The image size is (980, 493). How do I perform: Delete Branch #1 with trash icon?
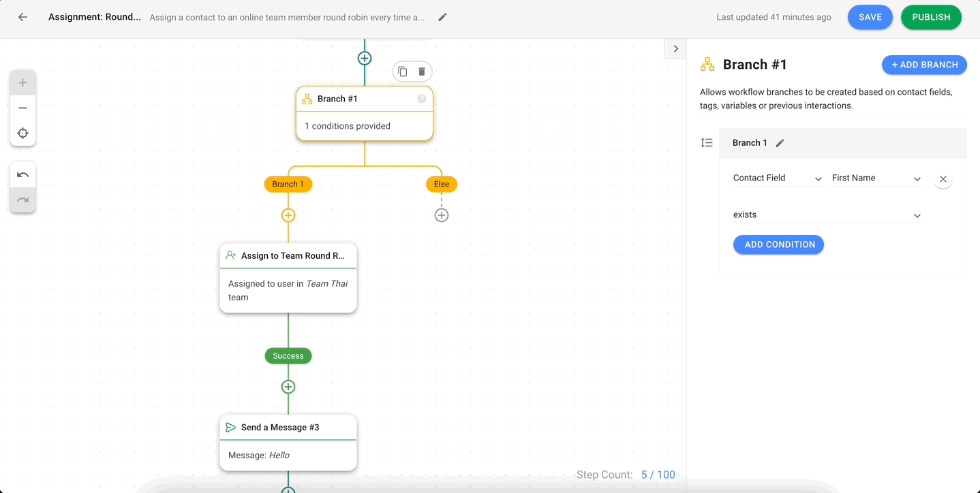422,71
